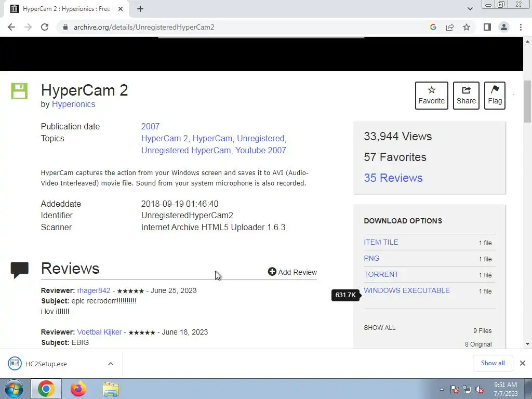Launch Firefox from the taskbar
The height and width of the screenshot is (399, 532).
point(78,389)
